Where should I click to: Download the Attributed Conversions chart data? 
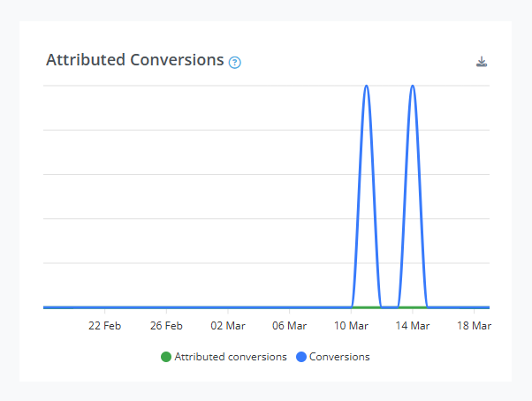click(482, 62)
